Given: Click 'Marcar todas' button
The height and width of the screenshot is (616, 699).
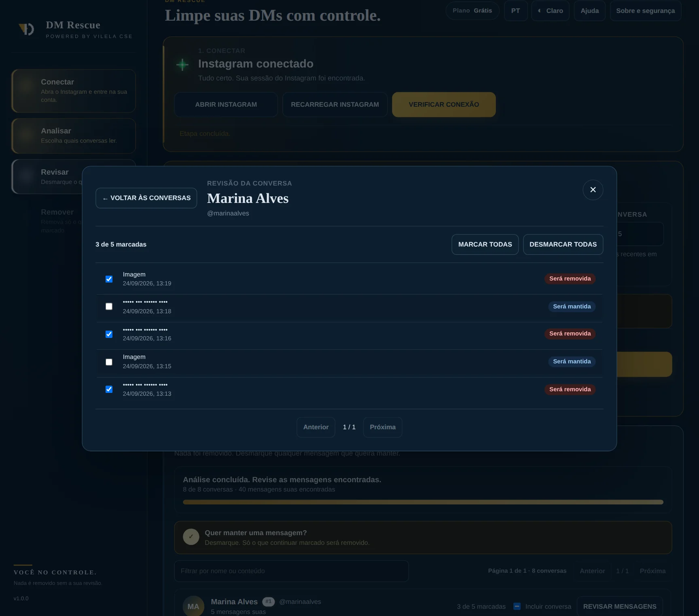Looking at the screenshot, I should click(x=485, y=245).
